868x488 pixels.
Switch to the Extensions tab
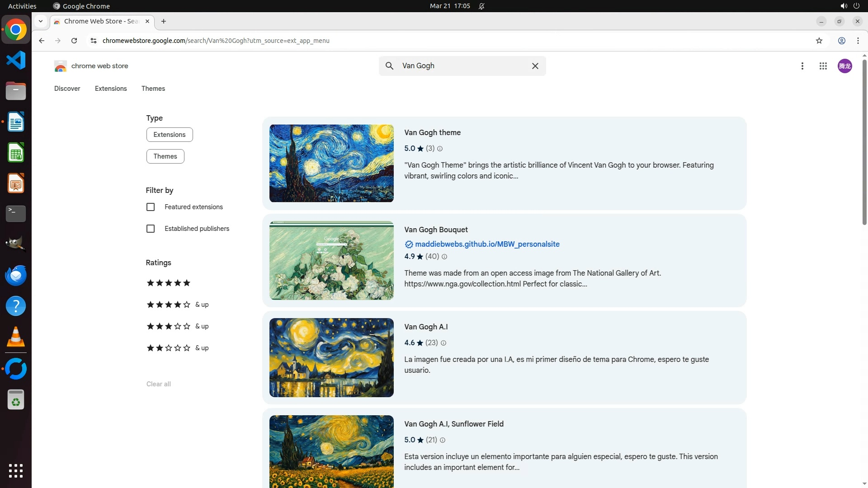tap(111, 89)
